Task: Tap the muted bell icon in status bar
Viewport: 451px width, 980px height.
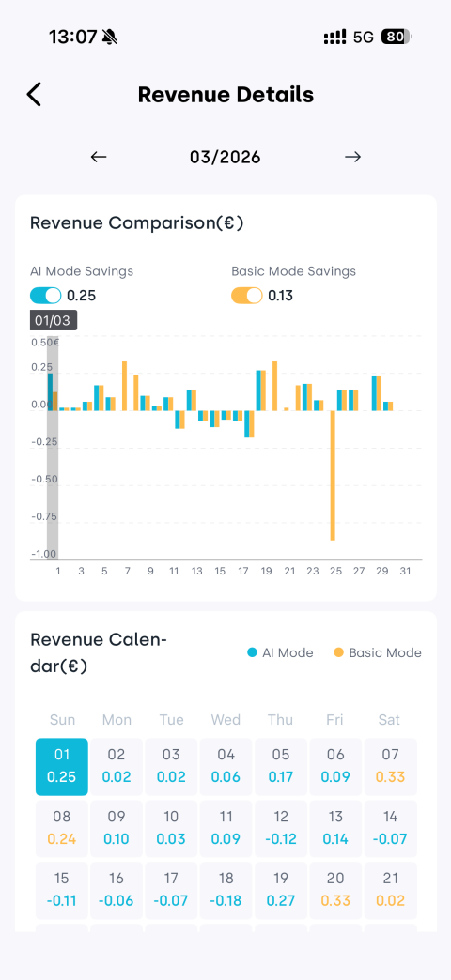Action: [x=110, y=38]
